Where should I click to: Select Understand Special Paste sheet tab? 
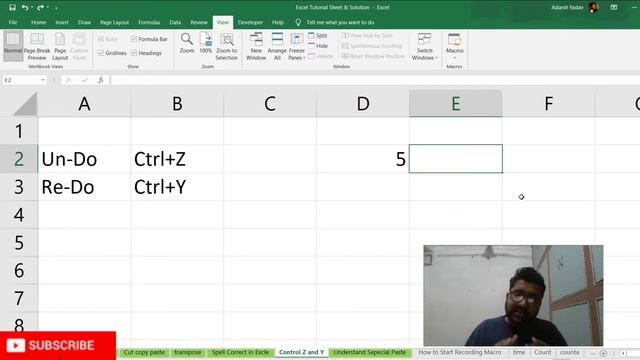click(370, 352)
